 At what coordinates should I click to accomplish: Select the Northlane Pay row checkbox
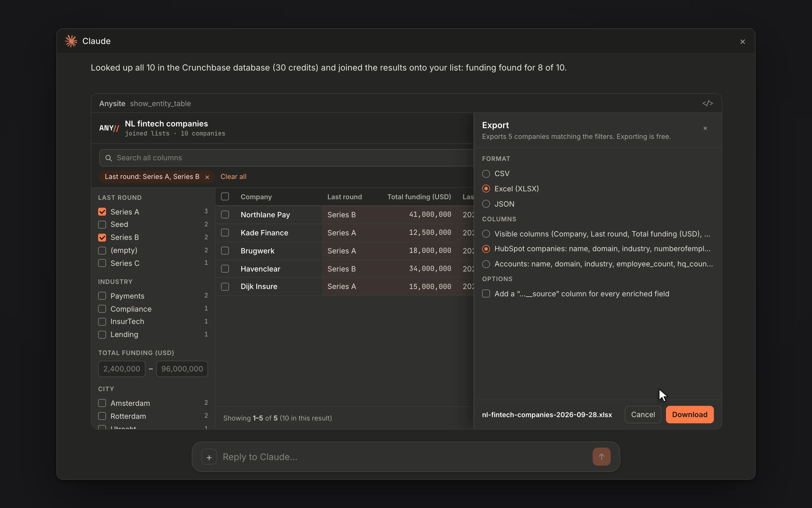pos(225,215)
